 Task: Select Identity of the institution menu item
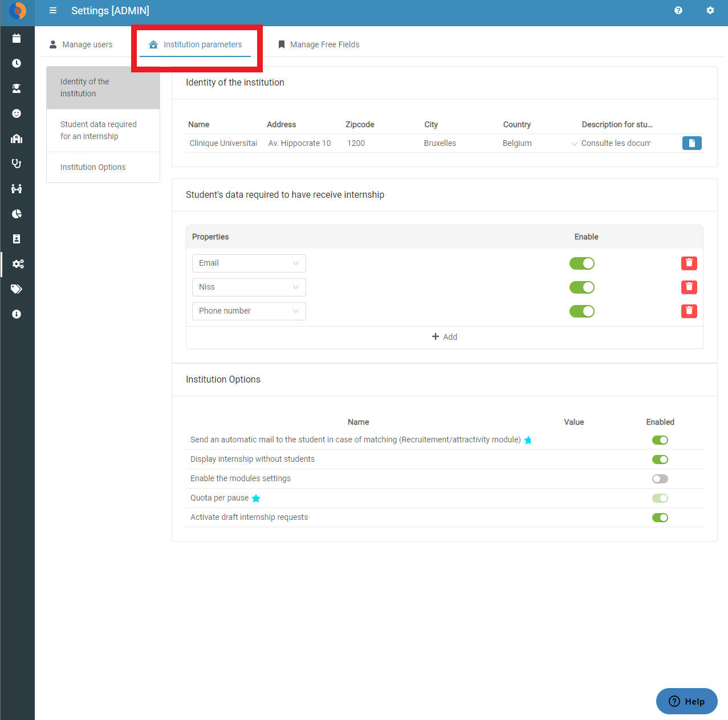(103, 88)
